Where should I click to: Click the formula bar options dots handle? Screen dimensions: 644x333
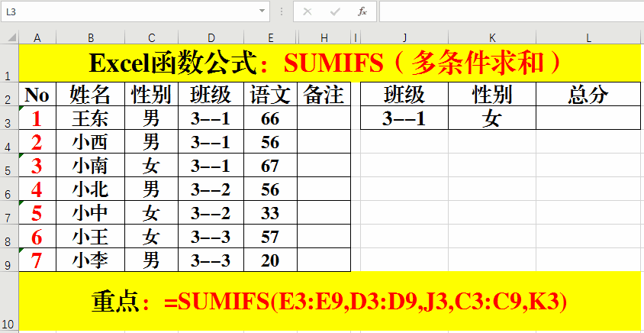[x=282, y=11]
